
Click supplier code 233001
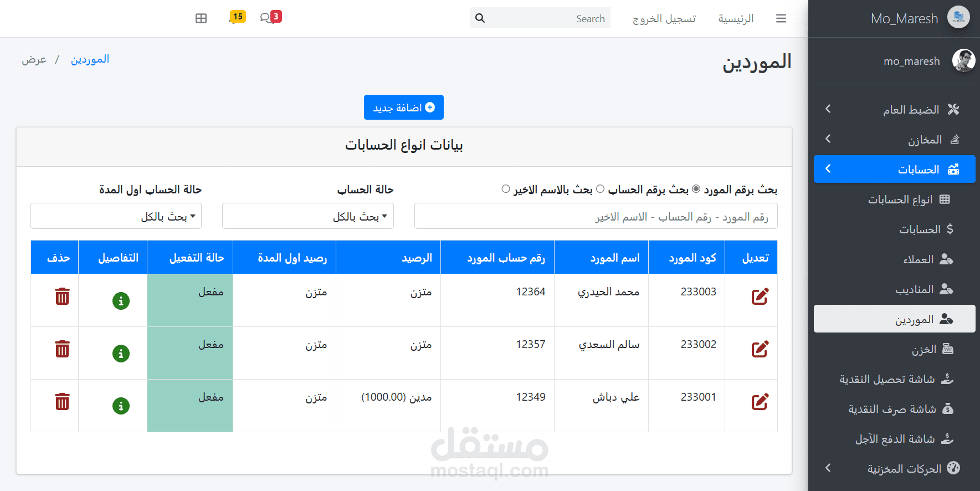point(699,397)
